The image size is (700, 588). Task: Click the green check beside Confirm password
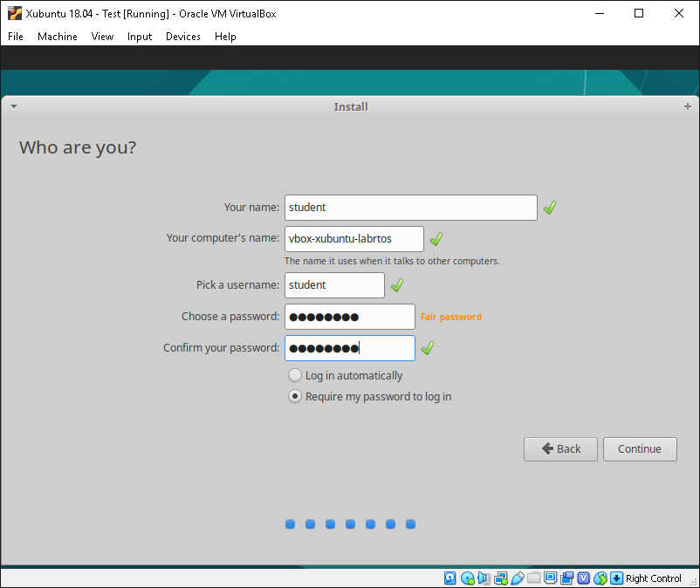427,348
